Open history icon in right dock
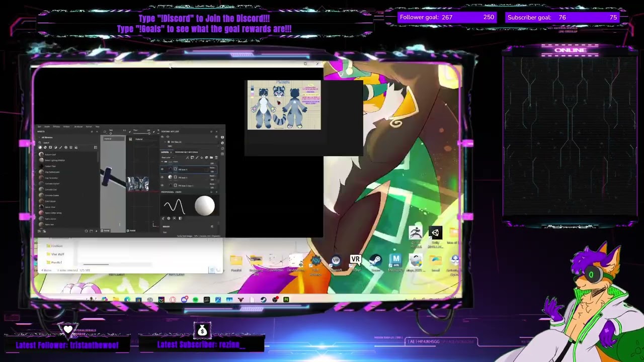This screenshot has height=362, width=644. 222,148
